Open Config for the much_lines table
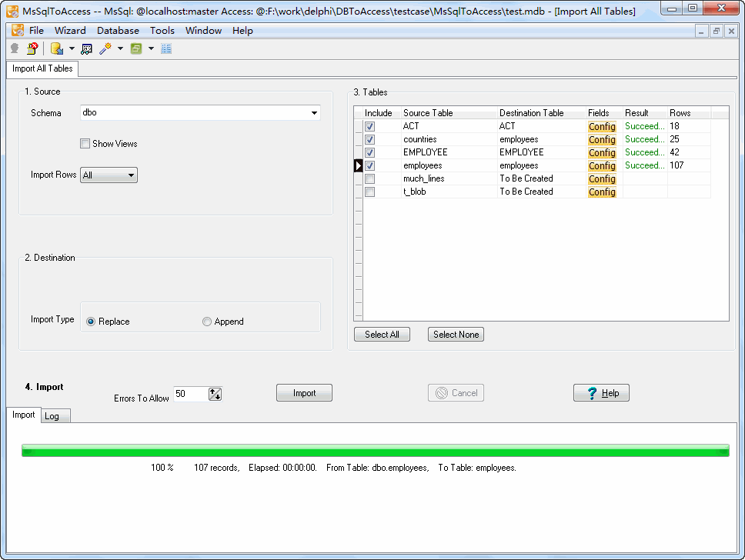 click(602, 178)
